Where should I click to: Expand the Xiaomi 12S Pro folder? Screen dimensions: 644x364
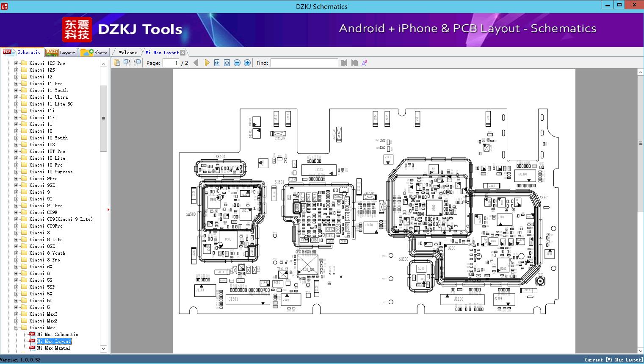[x=17, y=63]
